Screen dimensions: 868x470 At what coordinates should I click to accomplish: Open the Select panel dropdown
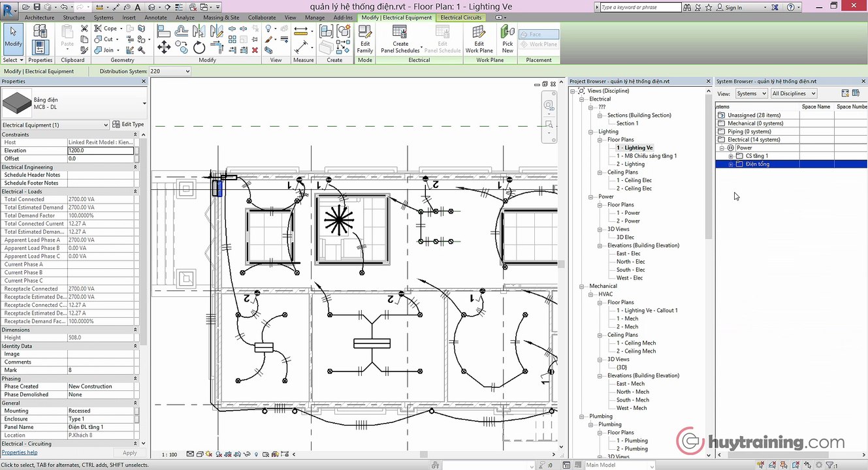point(13,60)
